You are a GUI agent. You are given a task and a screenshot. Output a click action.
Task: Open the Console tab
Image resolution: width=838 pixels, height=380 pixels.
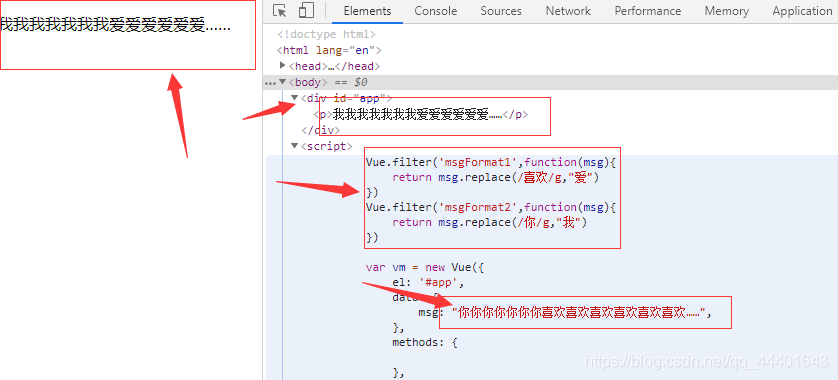[x=436, y=11]
